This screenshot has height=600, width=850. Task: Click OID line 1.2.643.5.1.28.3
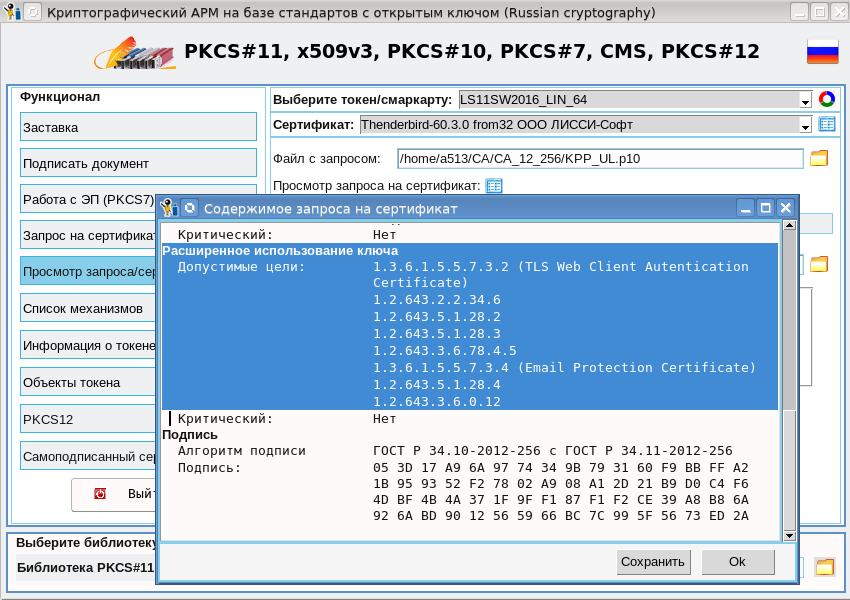436,333
